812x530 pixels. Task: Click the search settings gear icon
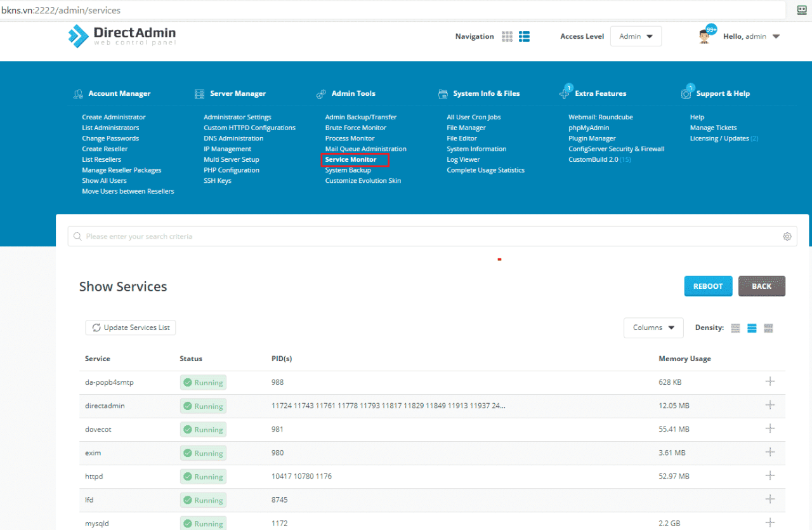[787, 237]
